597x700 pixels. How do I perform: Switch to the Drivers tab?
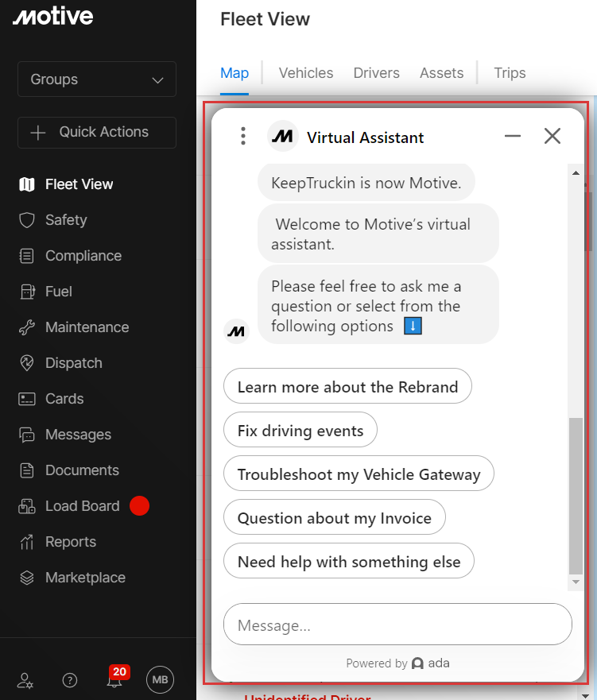tap(376, 73)
